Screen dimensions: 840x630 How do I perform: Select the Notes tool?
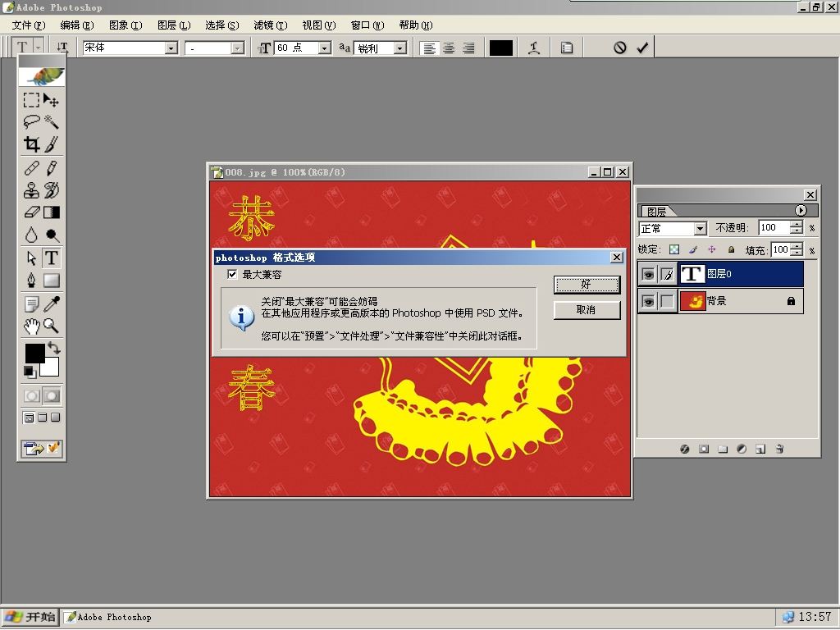[31, 304]
